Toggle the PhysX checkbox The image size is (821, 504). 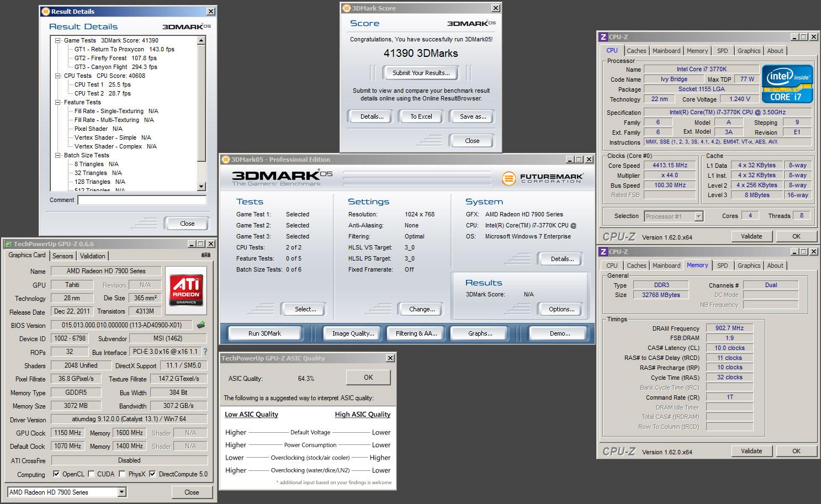tap(122, 474)
